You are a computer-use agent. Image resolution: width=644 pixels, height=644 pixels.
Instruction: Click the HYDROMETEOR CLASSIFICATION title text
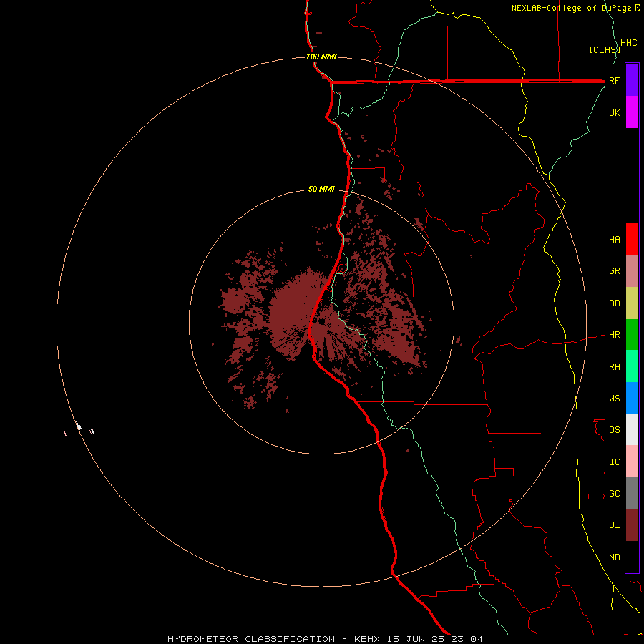[251, 639]
